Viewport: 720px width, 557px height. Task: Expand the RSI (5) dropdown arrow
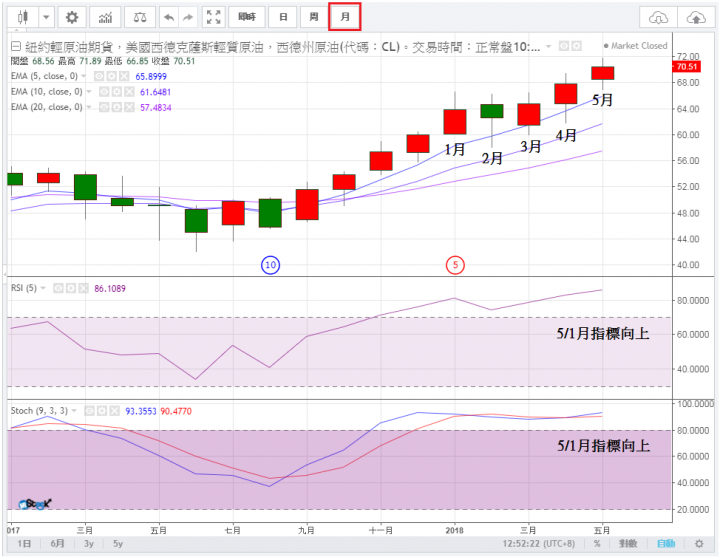[x=43, y=288]
